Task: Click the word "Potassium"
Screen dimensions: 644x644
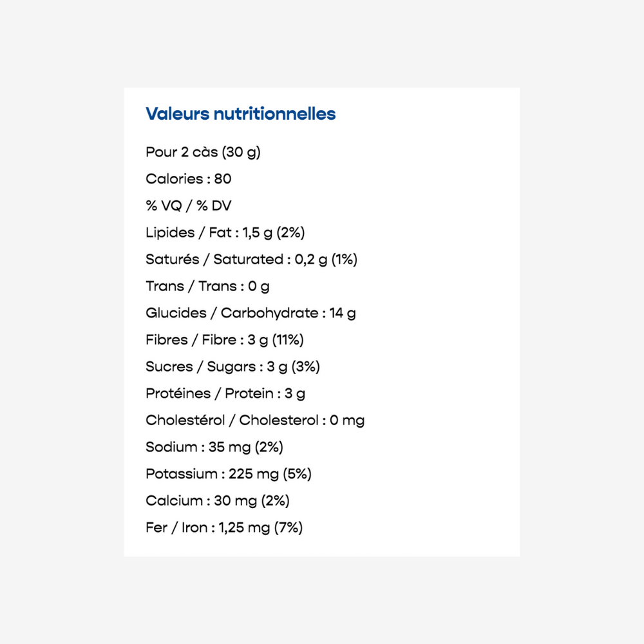Action: [x=181, y=474]
